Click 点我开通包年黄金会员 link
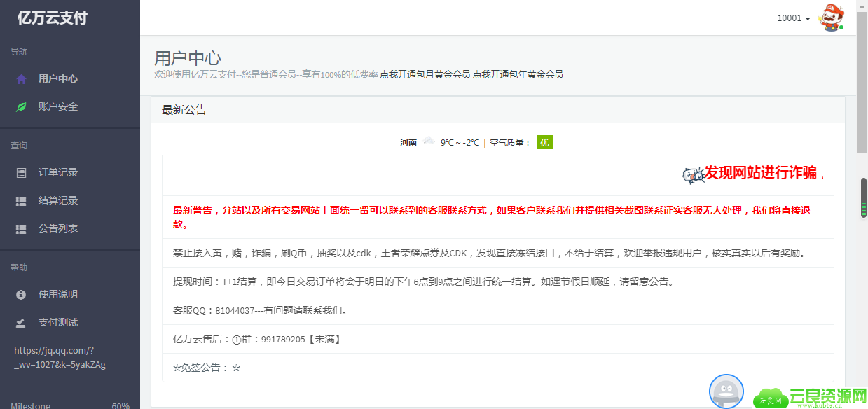The height and width of the screenshot is (409, 868). point(518,74)
